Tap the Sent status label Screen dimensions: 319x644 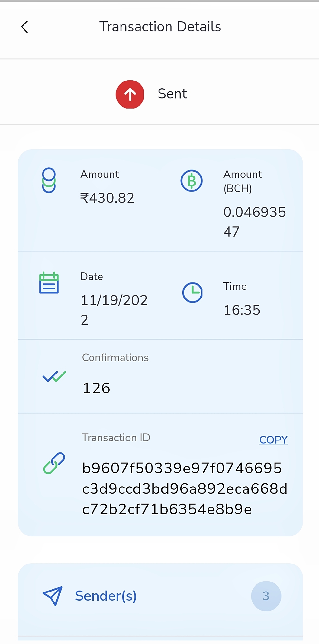172,94
